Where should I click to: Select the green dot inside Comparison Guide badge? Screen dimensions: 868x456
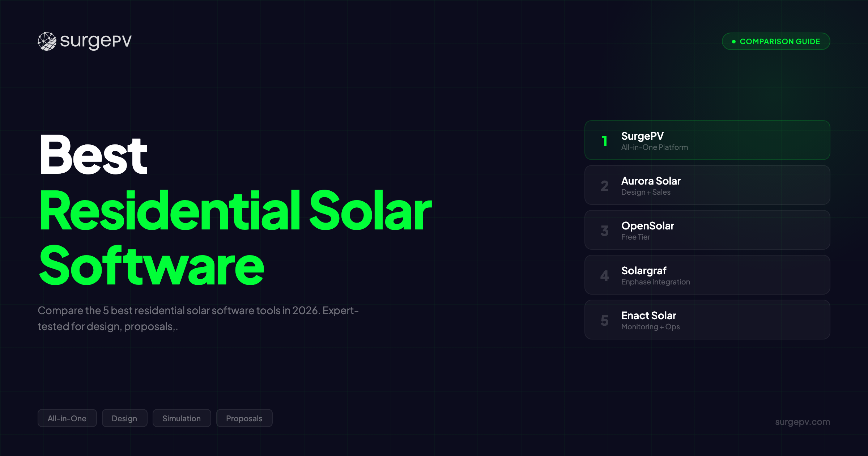click(x=733, y=41)
